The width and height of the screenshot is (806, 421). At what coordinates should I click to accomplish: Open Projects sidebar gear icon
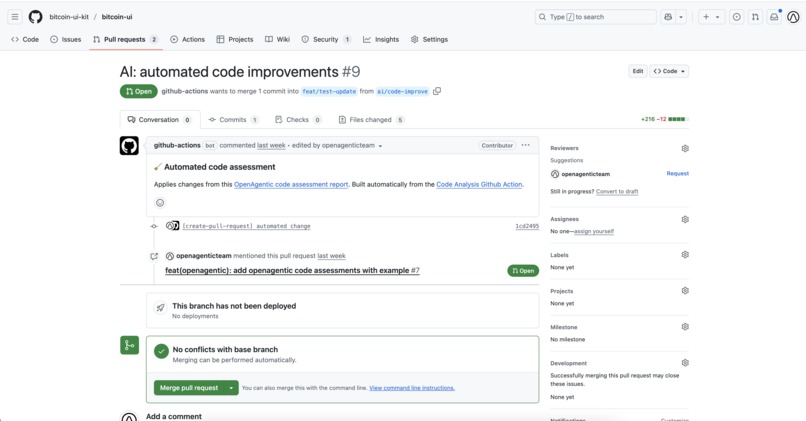685,291
